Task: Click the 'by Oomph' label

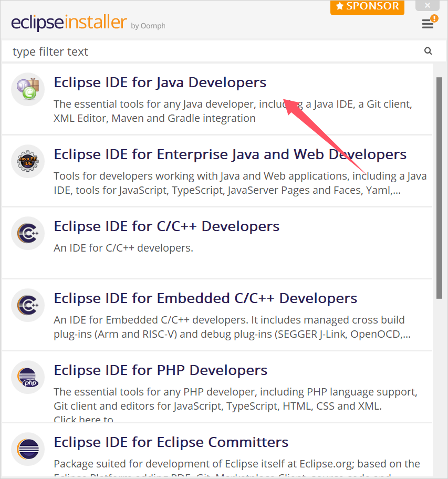Action: (x=148, y=26)
